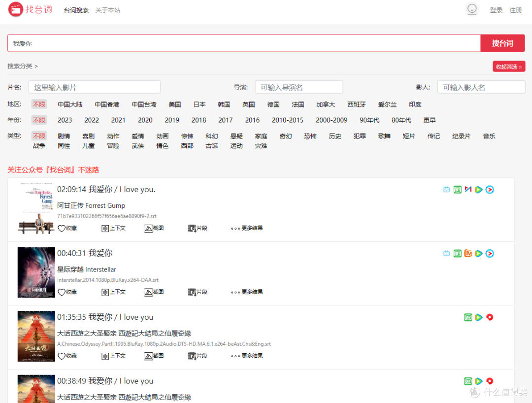Open 01:35:35 大话西游 result on Tencent Video
The width and height of the screenshot is (532, 403).
coord(479,317)
